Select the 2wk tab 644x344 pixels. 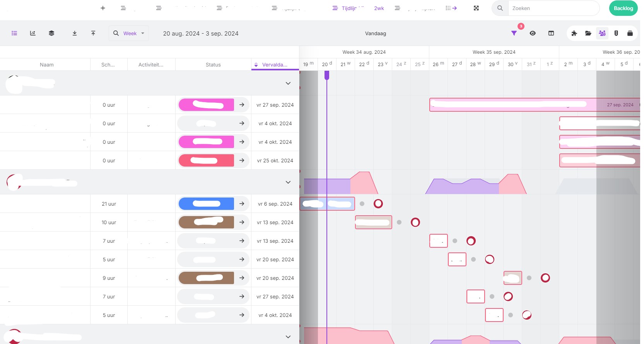pyautogui.click(x=379, y=8)
